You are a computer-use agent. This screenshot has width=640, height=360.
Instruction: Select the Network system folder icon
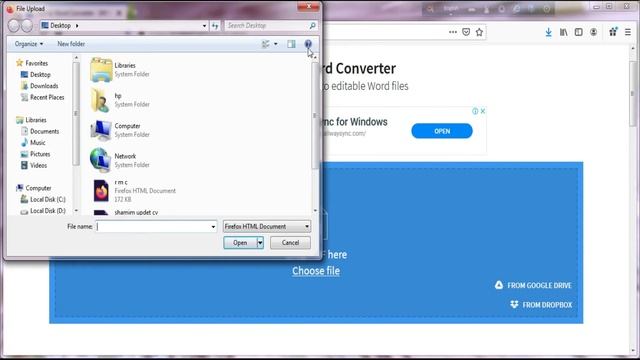[100, 160]
